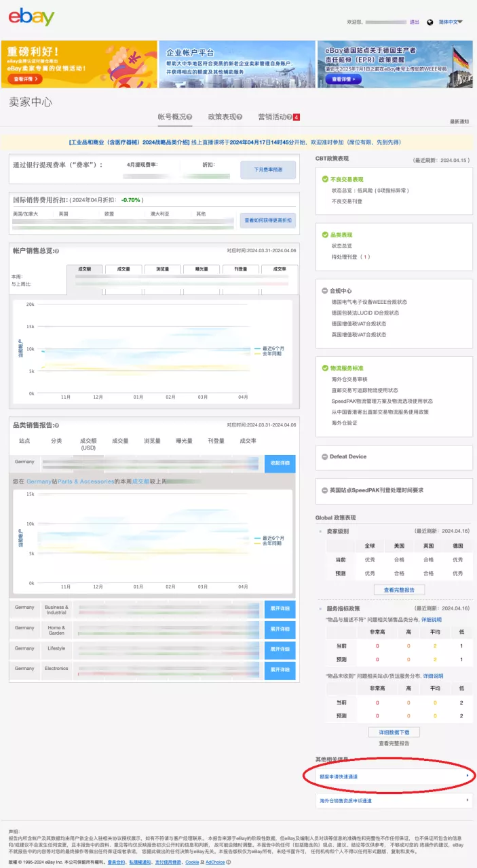Expand details for Business & Industrial
The width and height of the screenshot is (477, 868).
(280, 608)
